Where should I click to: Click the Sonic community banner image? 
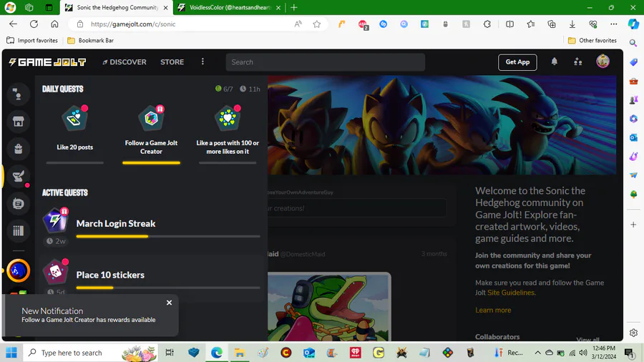point(441,124)
